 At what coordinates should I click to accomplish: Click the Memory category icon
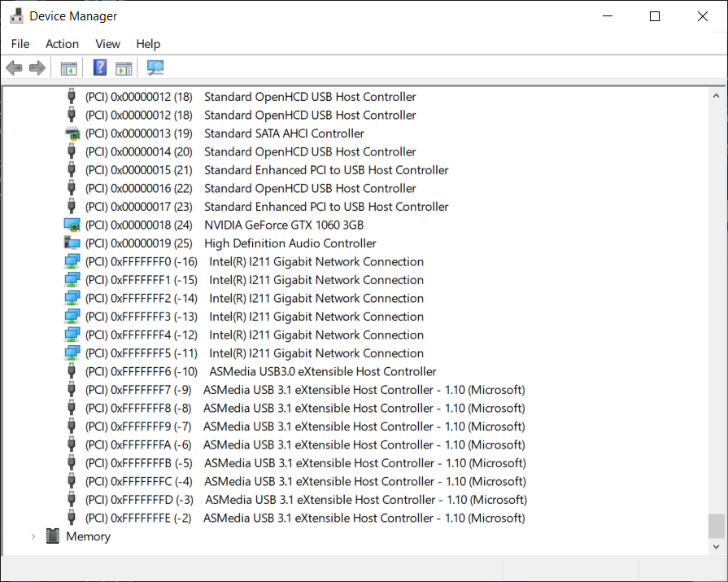pos(52,536)
